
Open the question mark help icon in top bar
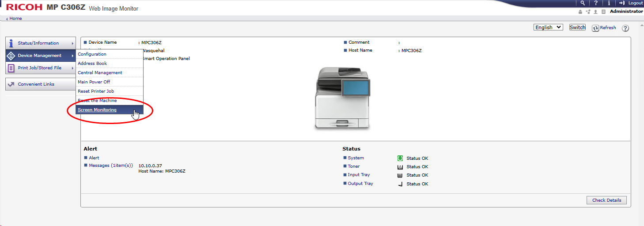(596, 3)
